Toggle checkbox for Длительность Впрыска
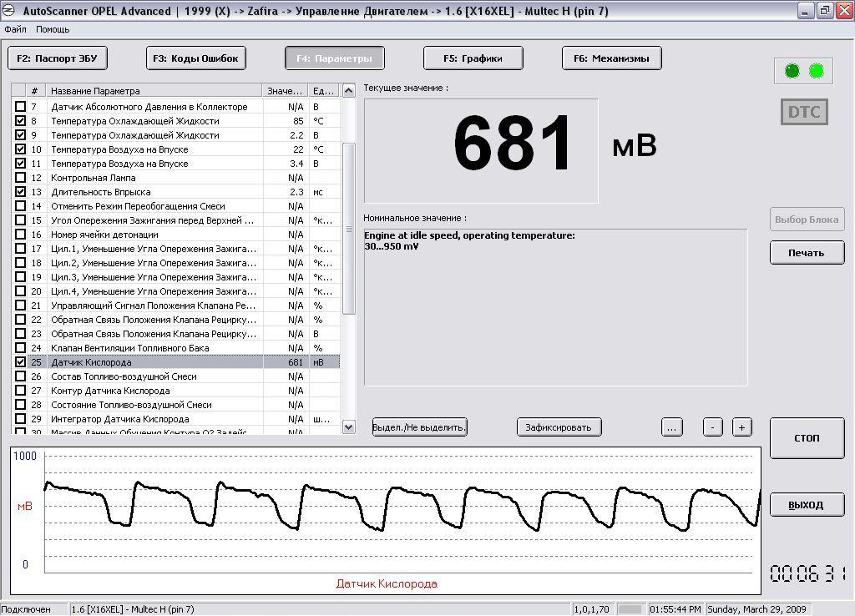 click(21, 192)
